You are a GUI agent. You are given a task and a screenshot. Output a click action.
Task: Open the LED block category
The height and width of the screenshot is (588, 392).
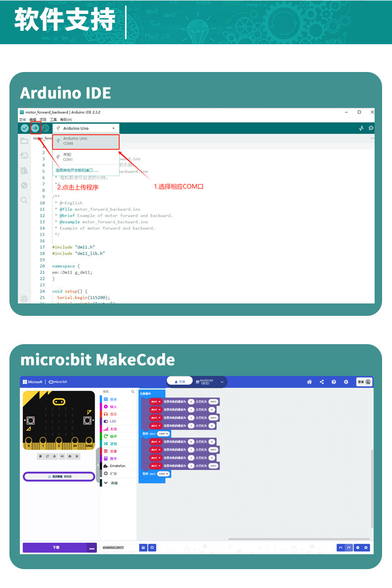pyautogui.click(x=119, y=422)
